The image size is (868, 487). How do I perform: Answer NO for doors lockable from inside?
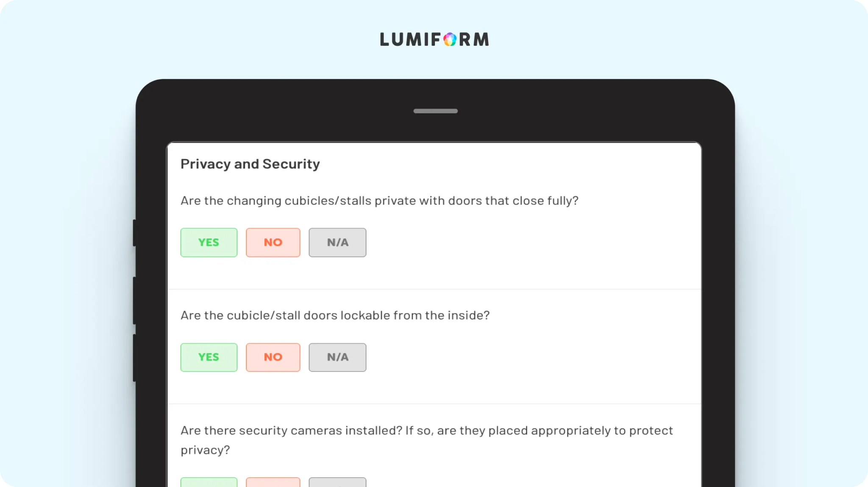273,357
